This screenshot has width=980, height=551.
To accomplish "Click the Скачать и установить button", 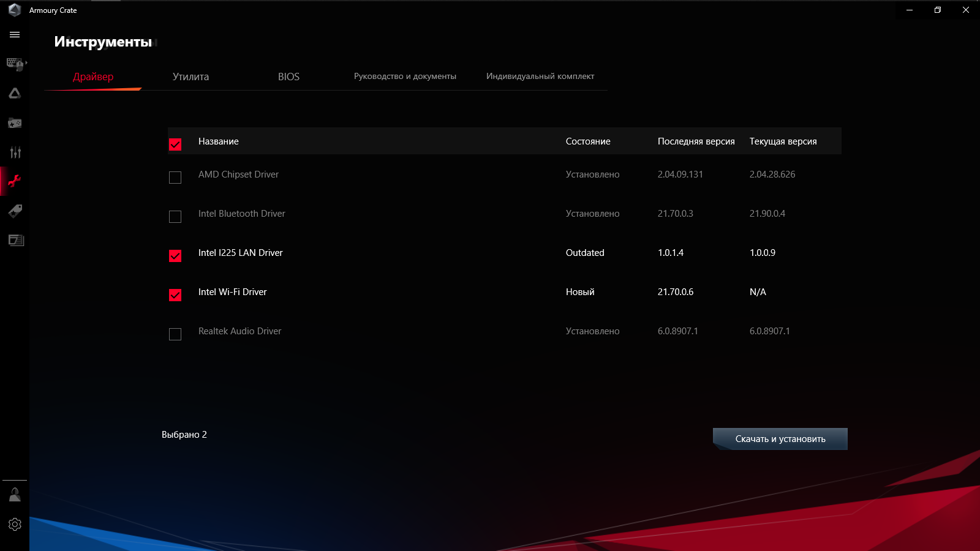I will point(780,439).
